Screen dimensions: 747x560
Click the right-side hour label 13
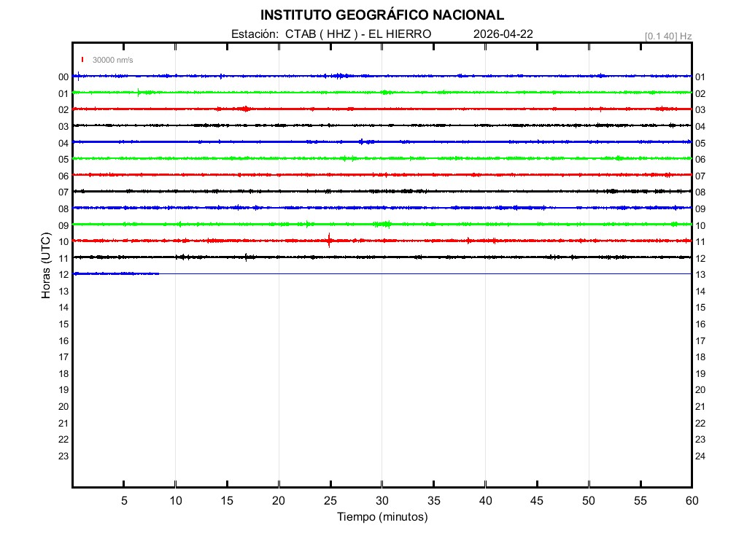700,275
